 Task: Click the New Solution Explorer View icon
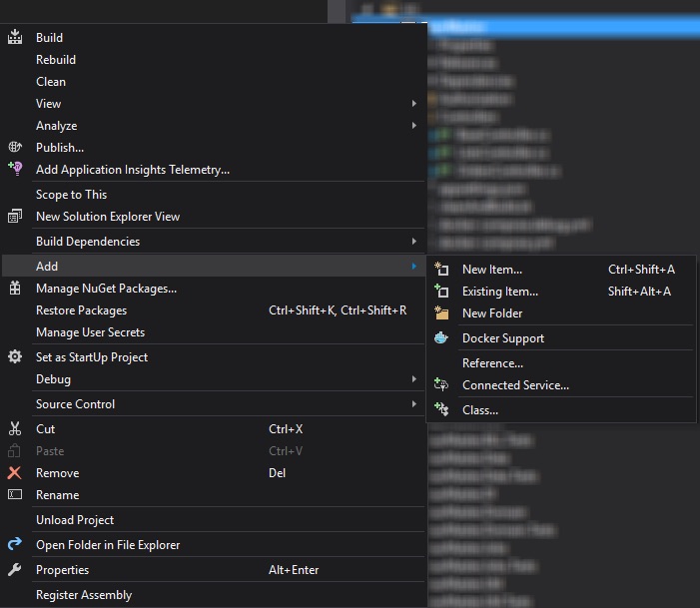pos(15,216)
